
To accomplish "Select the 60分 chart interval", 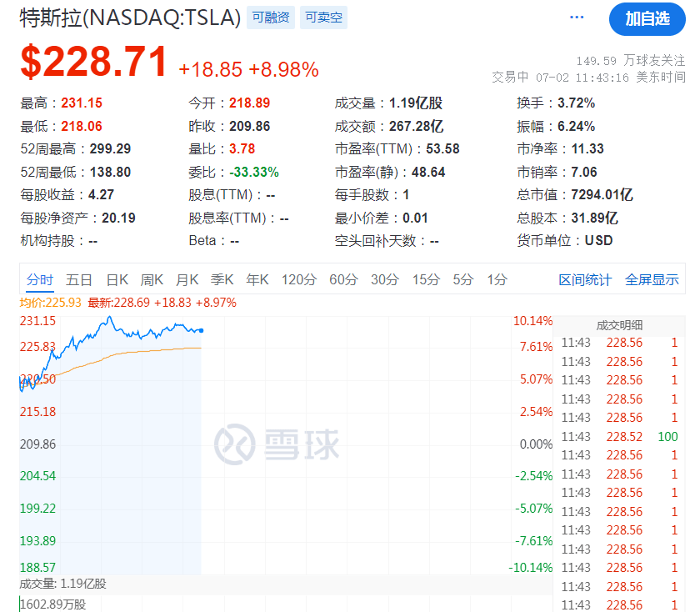I will coord(342,280).
